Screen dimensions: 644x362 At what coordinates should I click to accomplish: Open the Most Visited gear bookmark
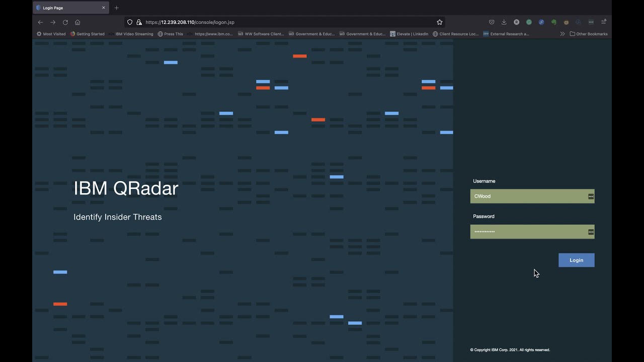[51, 34]
